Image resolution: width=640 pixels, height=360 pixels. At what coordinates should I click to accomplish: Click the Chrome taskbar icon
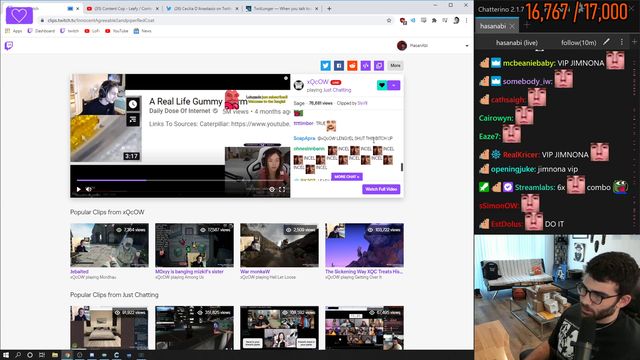pos(67,355)
